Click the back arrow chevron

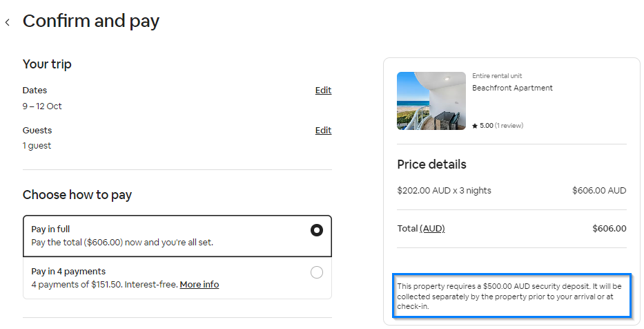click(8, 22)
